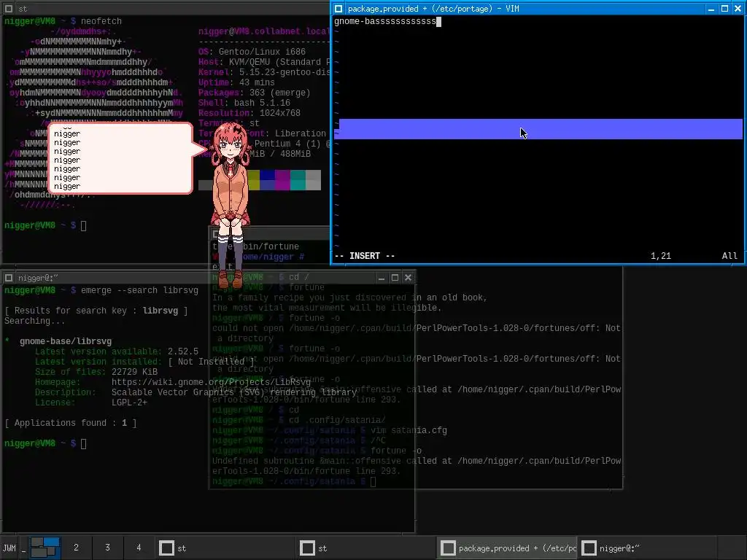Select the taskbar entry titled ending in @:~
The image size is (747, 560).
pos(648,548)
